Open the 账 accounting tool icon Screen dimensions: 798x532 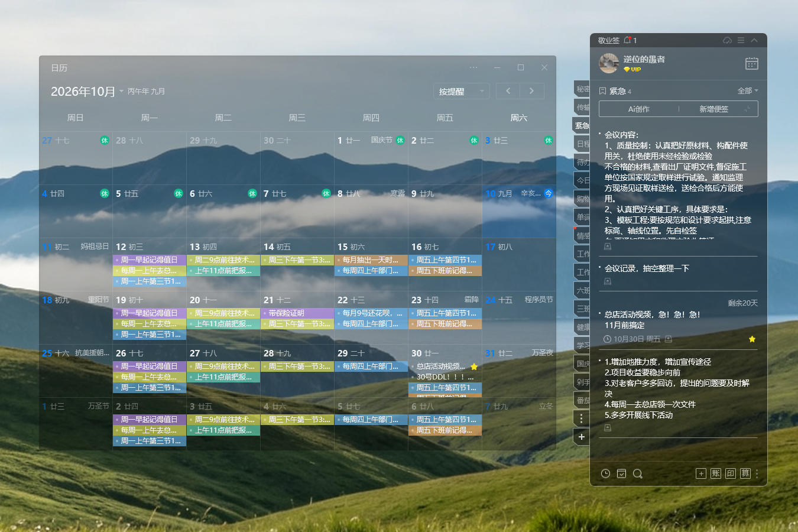[x=716, y=473]
